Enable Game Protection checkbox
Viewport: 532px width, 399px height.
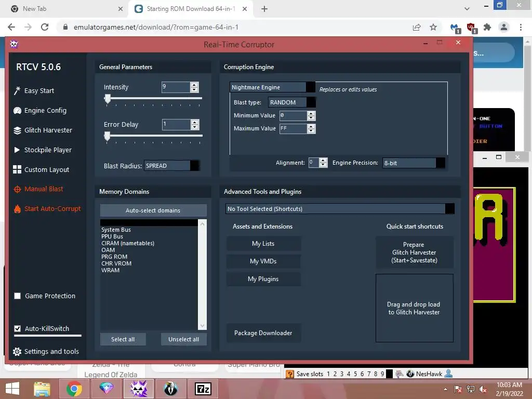(17, 296)
